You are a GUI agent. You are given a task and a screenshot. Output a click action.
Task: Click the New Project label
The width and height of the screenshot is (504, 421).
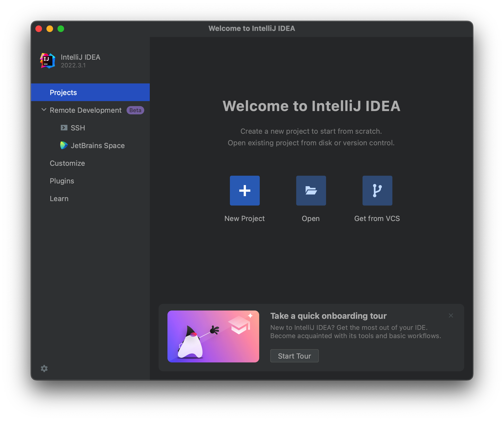coord(245,219)
